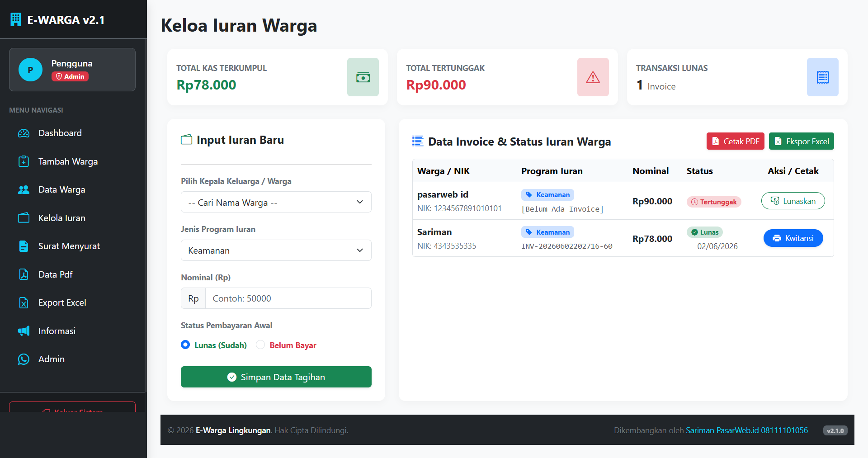Click the Nominal (Rp) input field
The image size is (868, 458).
pos(288,298)
